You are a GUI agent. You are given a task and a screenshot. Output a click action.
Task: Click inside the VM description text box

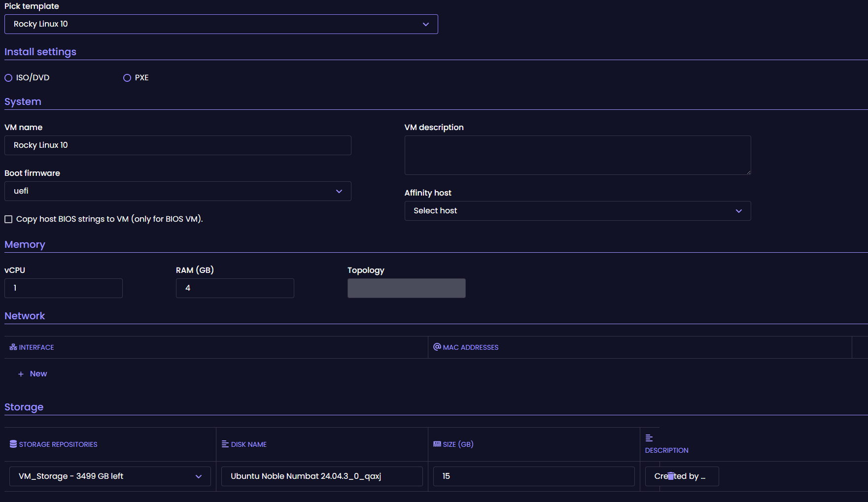tap(577, 155)
